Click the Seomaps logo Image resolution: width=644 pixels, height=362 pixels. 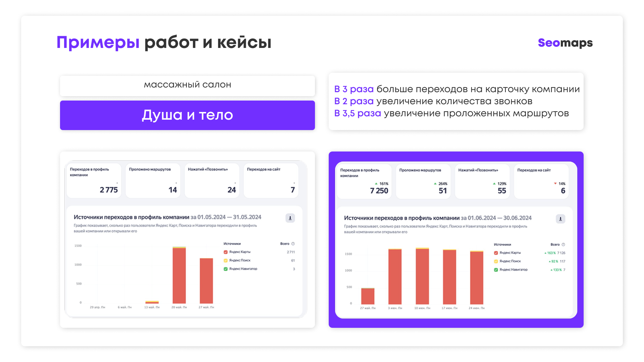coord(565,43)
